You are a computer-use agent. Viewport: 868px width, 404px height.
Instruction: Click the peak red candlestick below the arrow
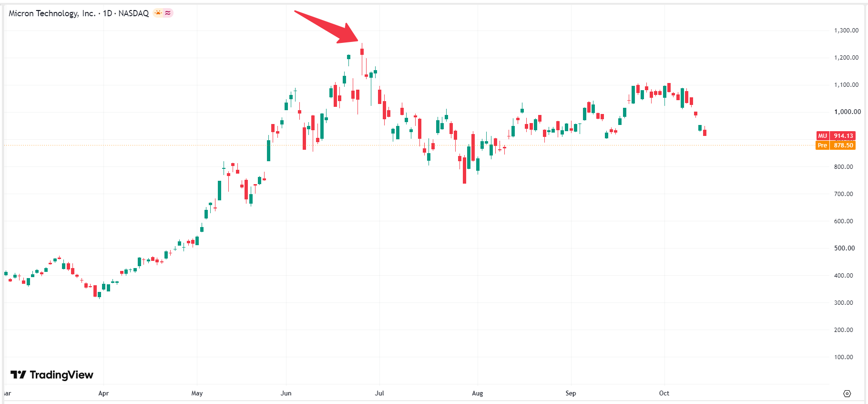click(x=362, y=52)
